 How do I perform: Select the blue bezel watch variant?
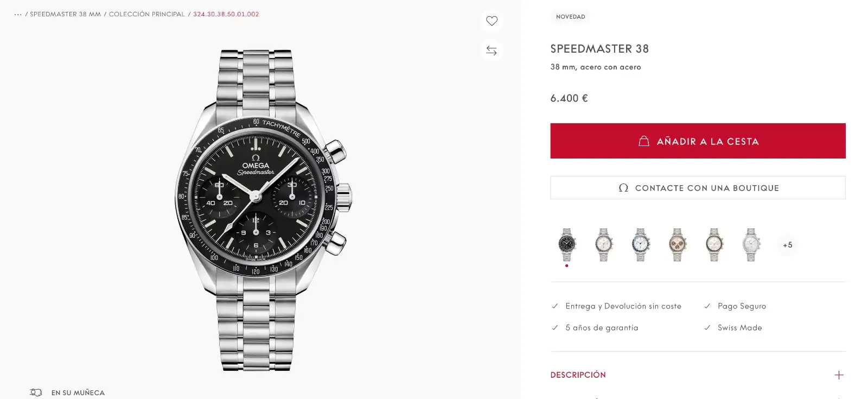(641, 245)
